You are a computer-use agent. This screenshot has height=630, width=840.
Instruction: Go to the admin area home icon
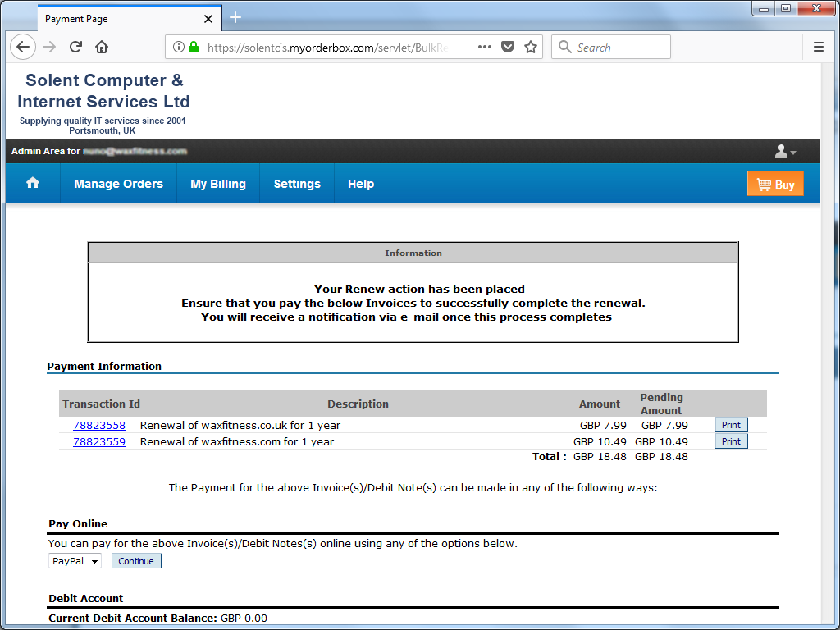33,183
